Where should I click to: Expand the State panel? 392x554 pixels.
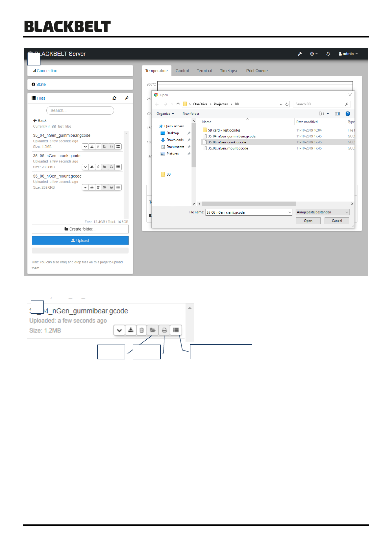coord(39,84)
